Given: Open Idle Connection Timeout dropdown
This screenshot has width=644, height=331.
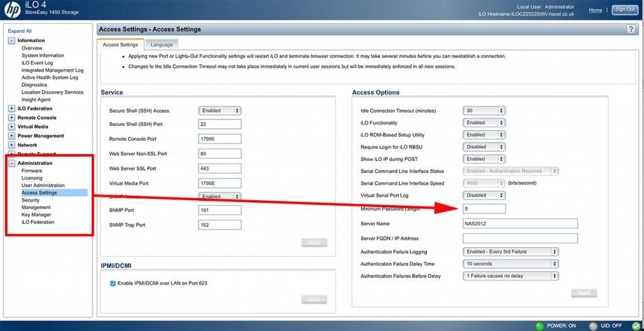Looking at the screenshot, I should [x=484, y=111].
